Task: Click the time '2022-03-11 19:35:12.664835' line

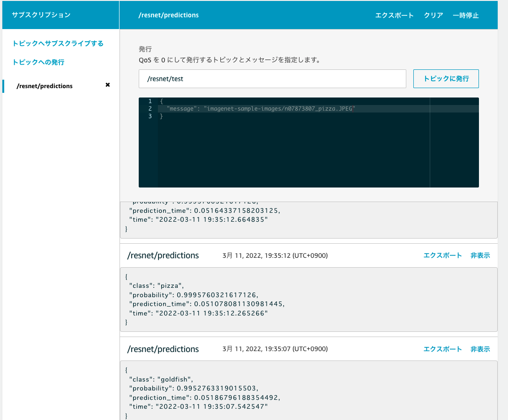Action: 198,220
